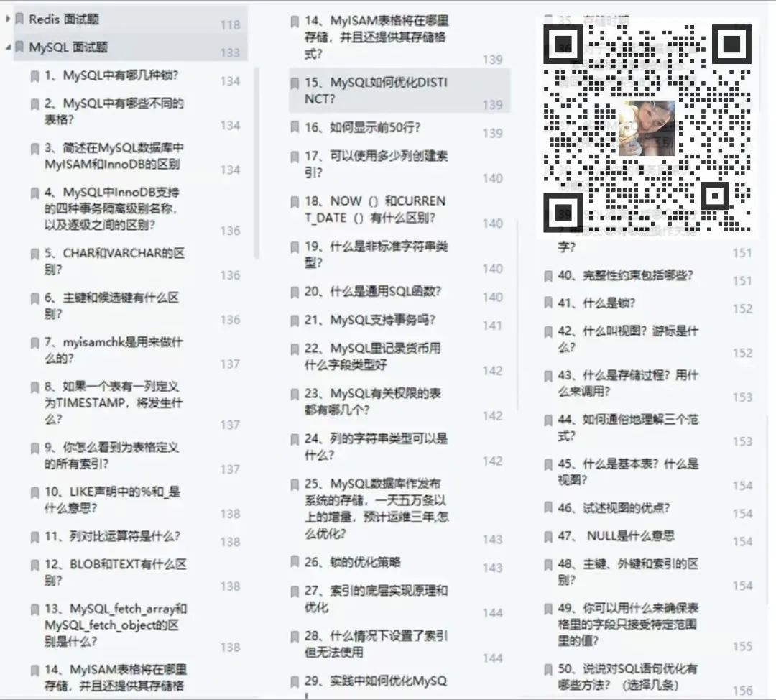Click page number 118 for Redis 面试题

click(x=230, y=24)
